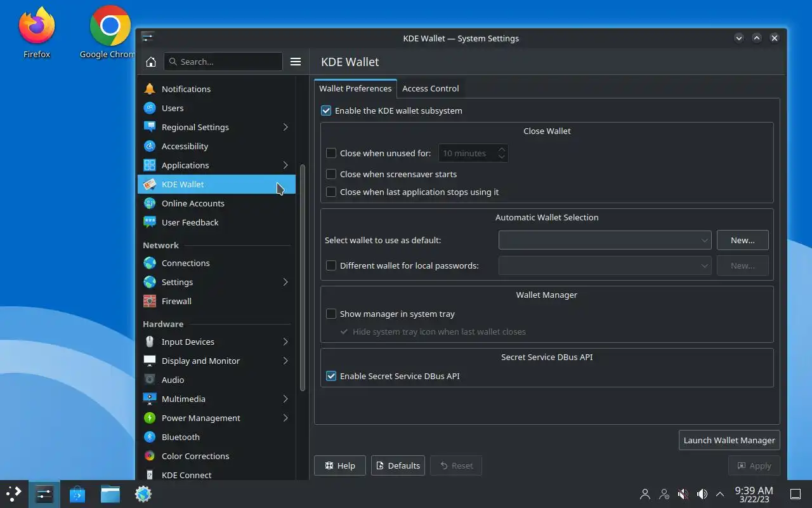Click the Applications grid icon

pyautogui.click(x=150, y=165)
